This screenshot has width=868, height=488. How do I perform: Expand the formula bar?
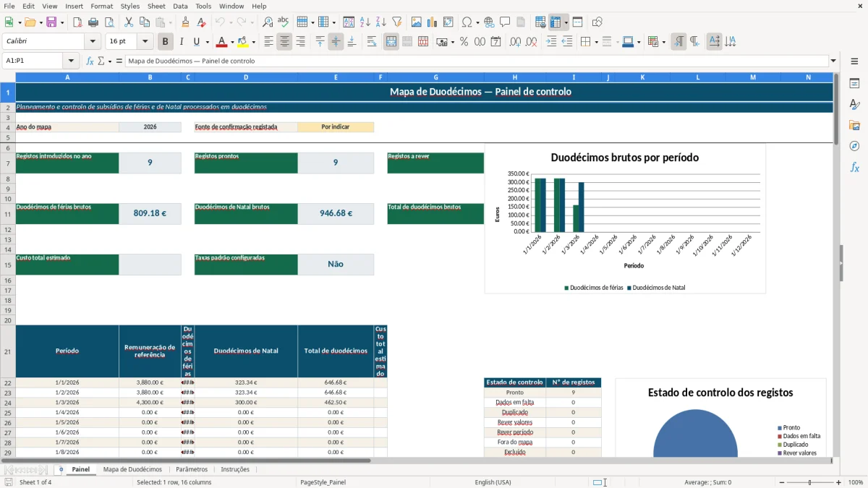tap(834, 61)
